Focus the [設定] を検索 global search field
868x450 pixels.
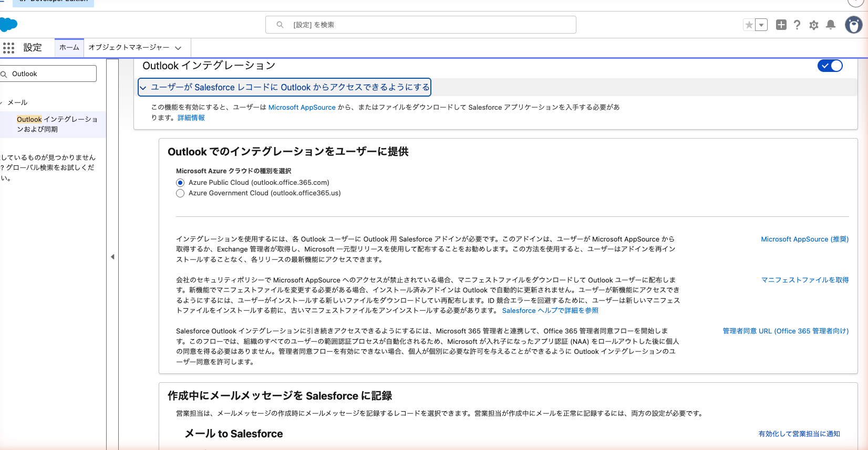[421, 25]
